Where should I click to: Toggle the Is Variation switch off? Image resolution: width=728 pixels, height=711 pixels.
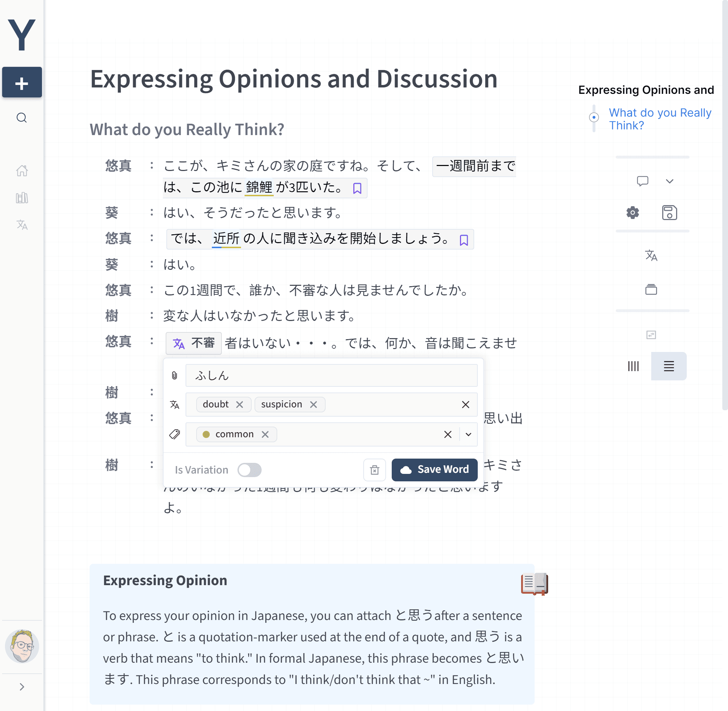pos(250,469)
